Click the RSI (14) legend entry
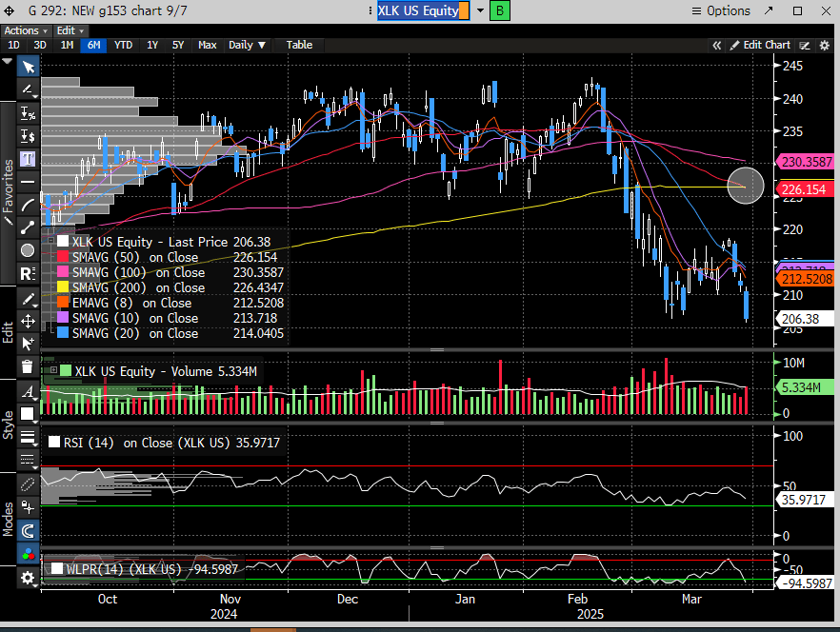This screenshot has height=632, width=840. point(164,443)
